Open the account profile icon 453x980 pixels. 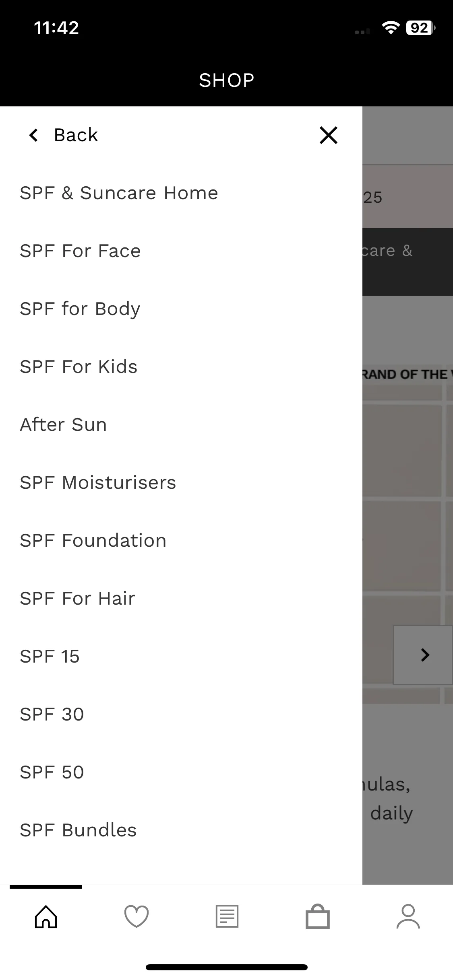[x=408, y=916]
